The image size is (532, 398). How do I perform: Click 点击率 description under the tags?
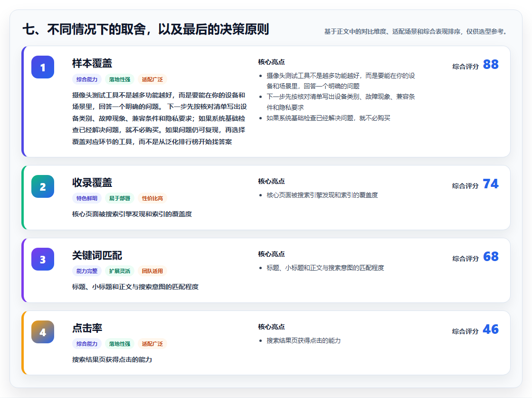coord(112,359)
